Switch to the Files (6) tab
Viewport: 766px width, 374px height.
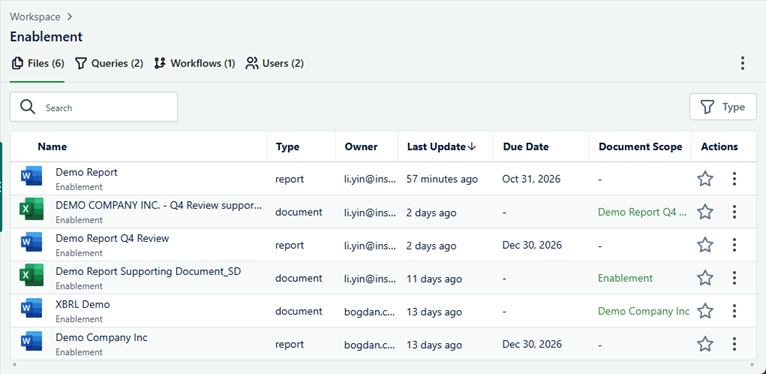(38, 63)
